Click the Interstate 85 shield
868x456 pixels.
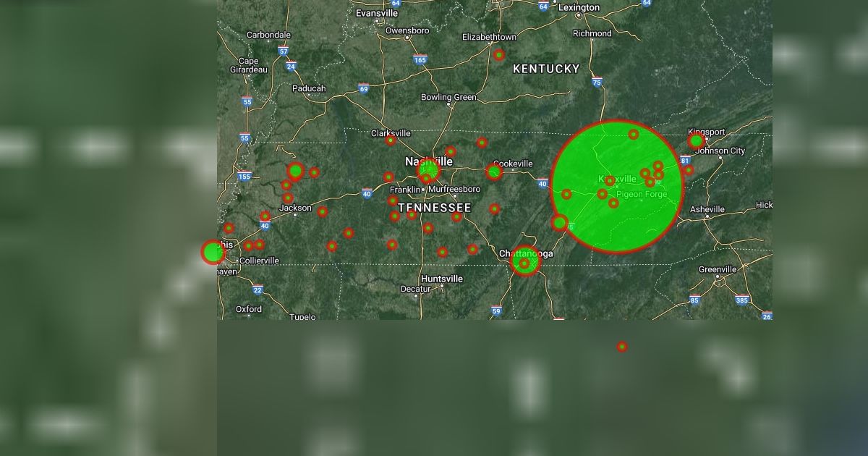point(694,300)
